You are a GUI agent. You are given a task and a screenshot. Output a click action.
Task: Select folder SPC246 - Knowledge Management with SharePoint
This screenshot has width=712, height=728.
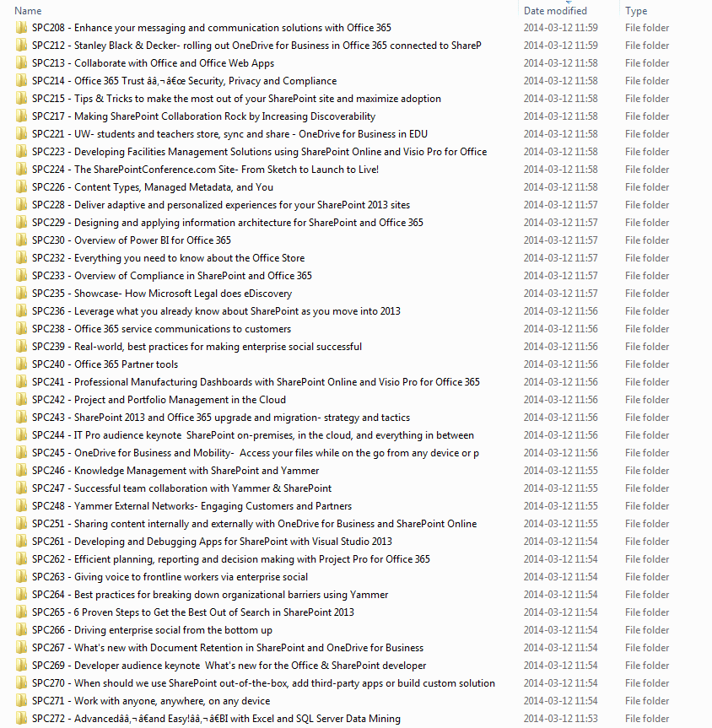click(x=175, y=471)
